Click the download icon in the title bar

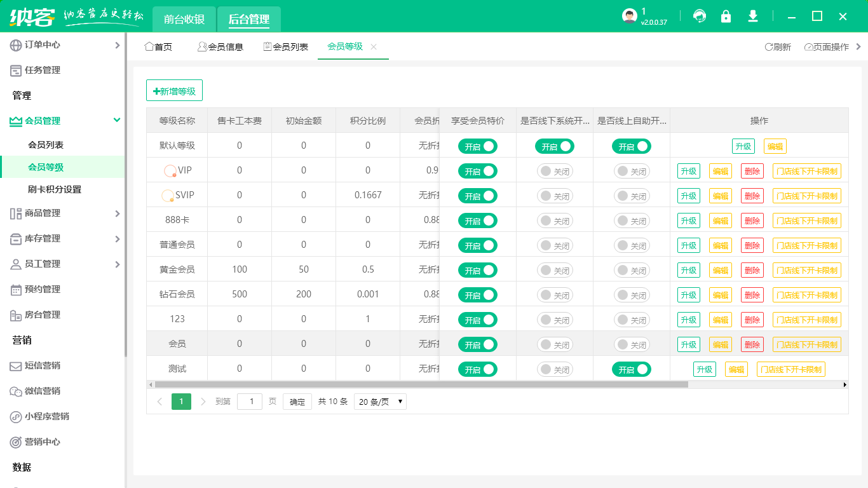pyautogui.click(x=752, y=16)
